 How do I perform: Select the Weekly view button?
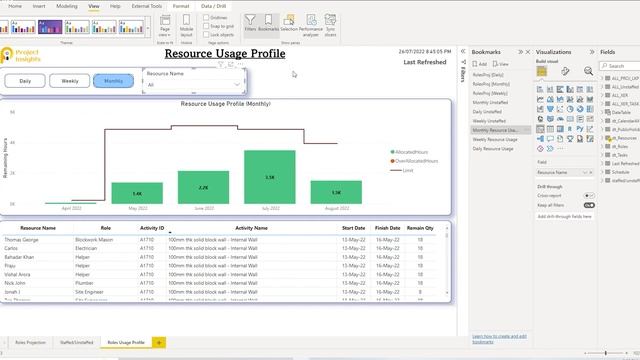pyautogui.click(x=69, y=81)
